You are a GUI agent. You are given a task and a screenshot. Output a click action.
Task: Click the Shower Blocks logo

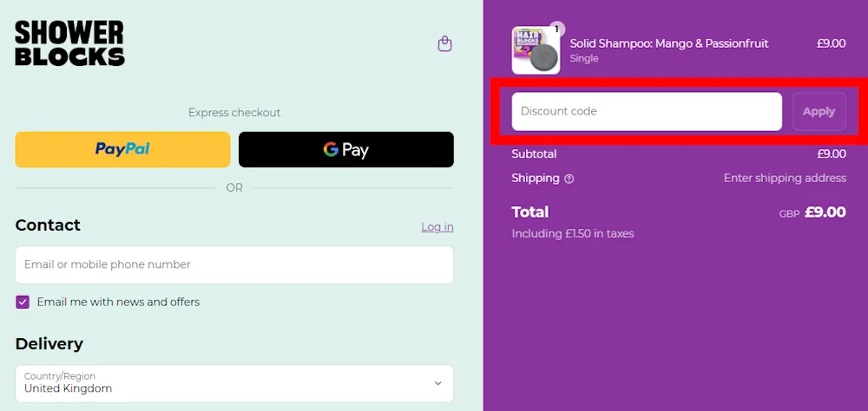(x=69, y=43)
